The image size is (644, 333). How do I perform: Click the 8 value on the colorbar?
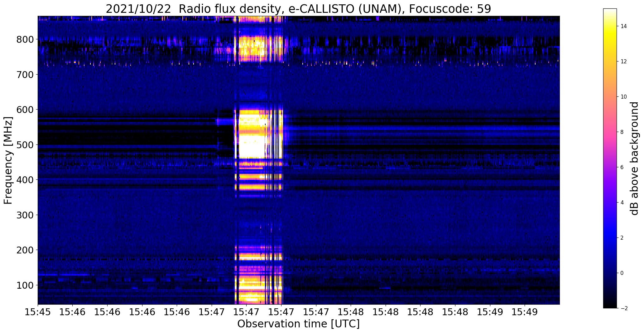point(622,132)
